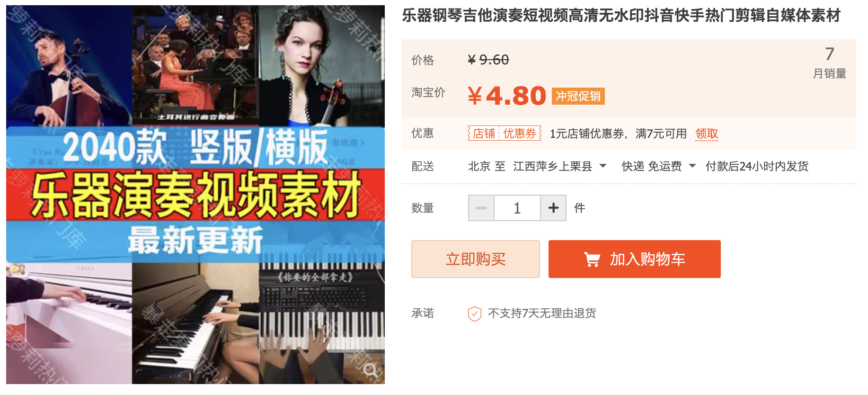Select destination 江西萍乡上栗县
The height and width of the screenshot is (395, 868).
[x=552, y=166]
